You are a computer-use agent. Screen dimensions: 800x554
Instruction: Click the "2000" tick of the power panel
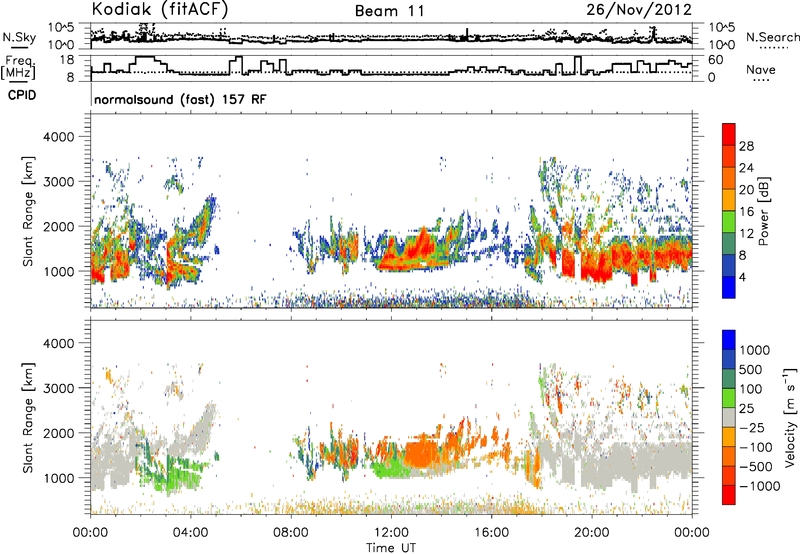pyautogui.click(x=59, y=226)
